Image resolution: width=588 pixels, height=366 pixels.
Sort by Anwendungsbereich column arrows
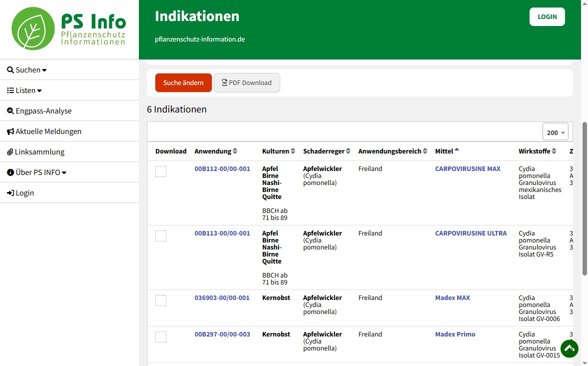pyautogui.click(x=425, y=151)
